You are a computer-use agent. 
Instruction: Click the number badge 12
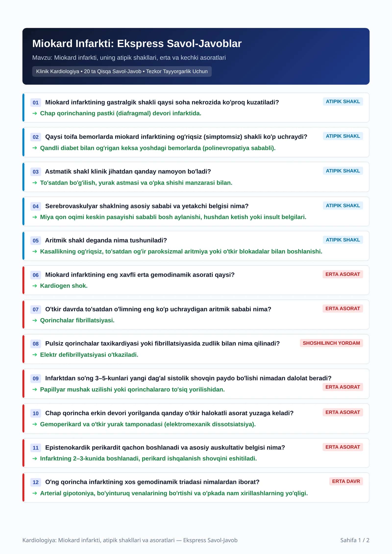tap(36, 482)
